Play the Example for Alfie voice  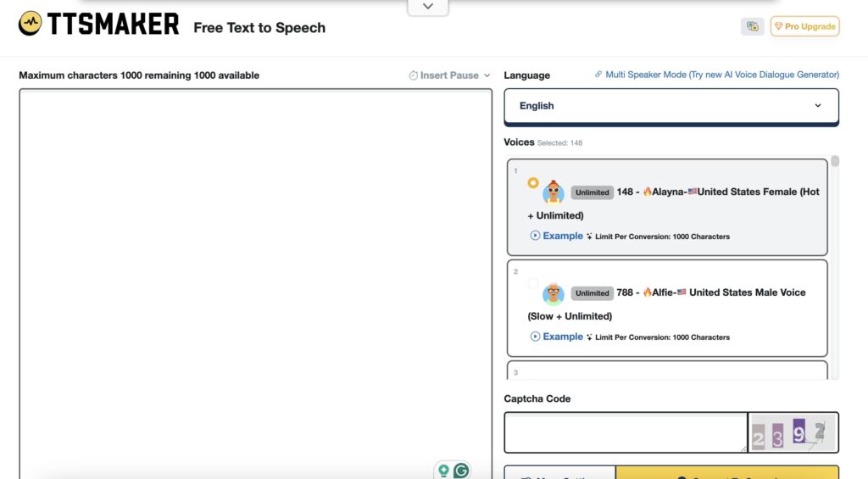tap(556, 337)
